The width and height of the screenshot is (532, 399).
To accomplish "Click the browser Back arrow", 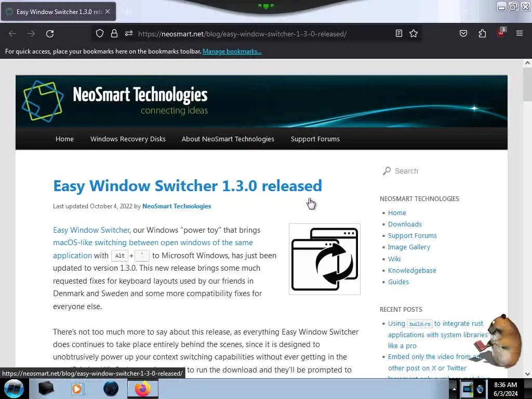I will point(12,34).
